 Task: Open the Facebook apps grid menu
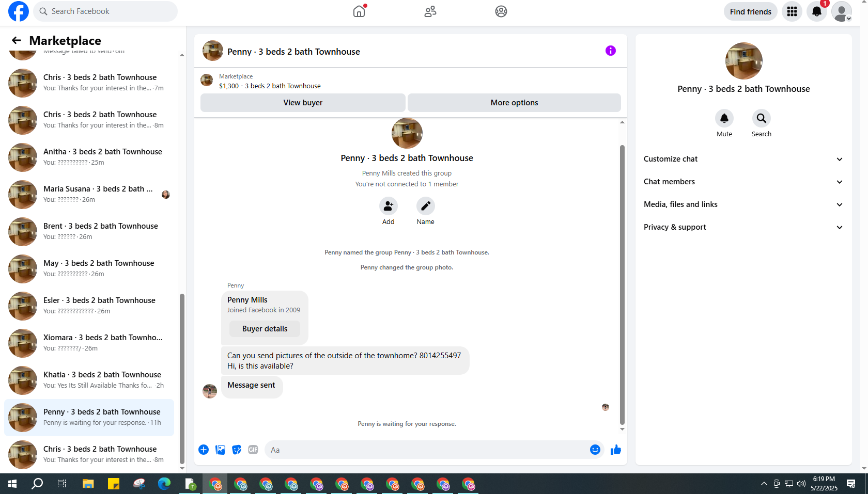pyautogui.click(x=792, y=11)
